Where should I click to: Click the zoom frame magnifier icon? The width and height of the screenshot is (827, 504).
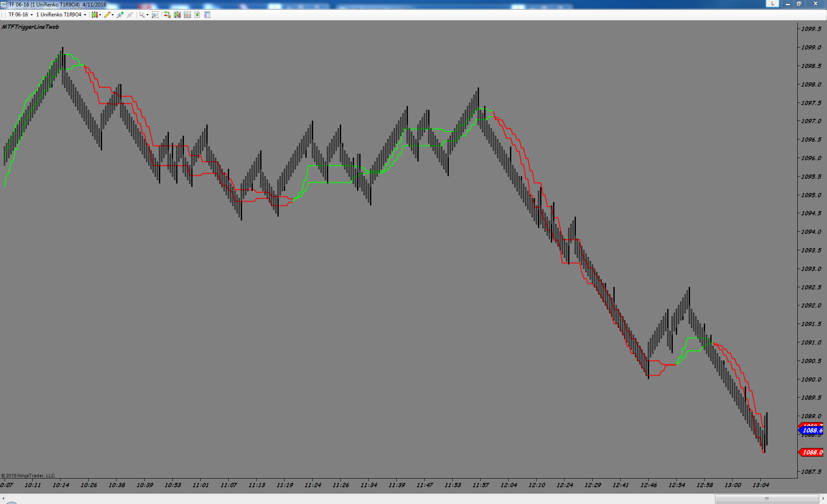point(155,15)
